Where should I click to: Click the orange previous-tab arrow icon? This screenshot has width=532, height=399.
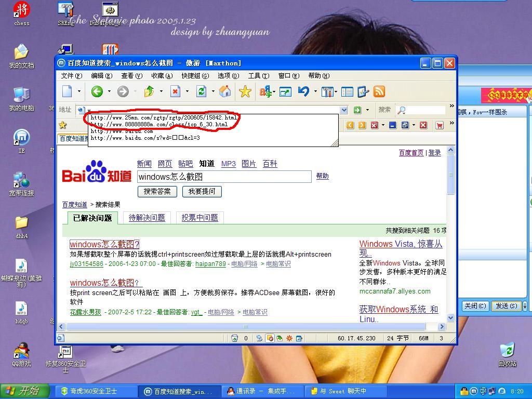(x=350, y=125)
